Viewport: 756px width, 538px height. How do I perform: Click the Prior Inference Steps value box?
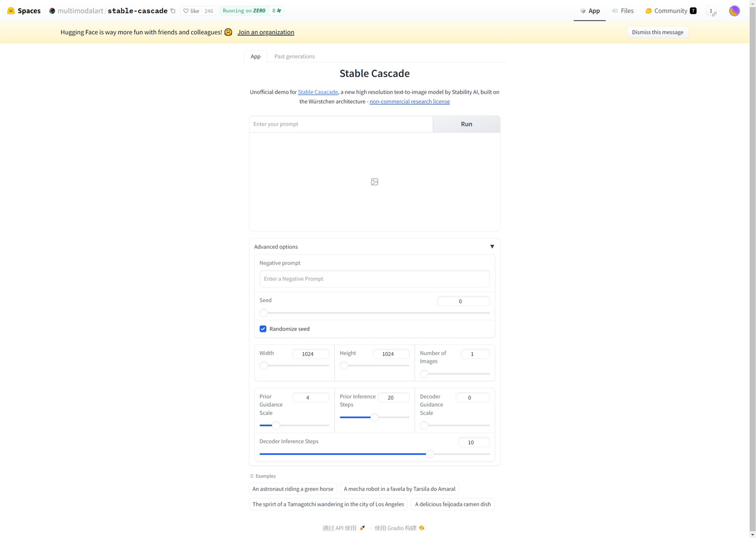click(x=394, y=397)
